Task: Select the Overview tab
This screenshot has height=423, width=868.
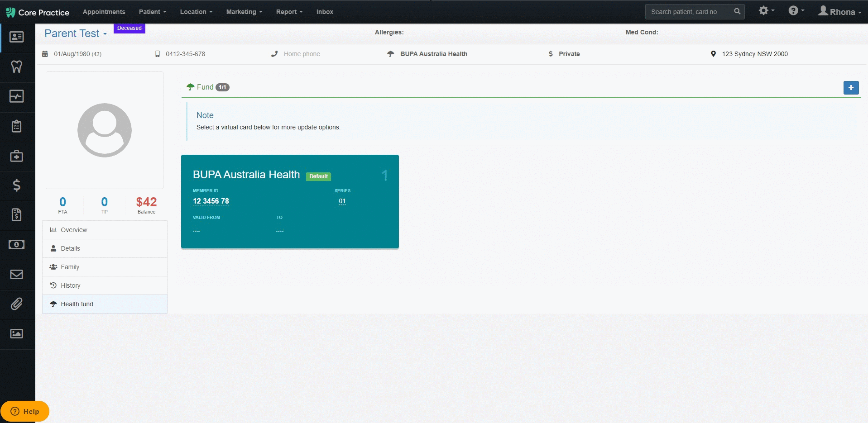Action: click(x=105, y=230)
